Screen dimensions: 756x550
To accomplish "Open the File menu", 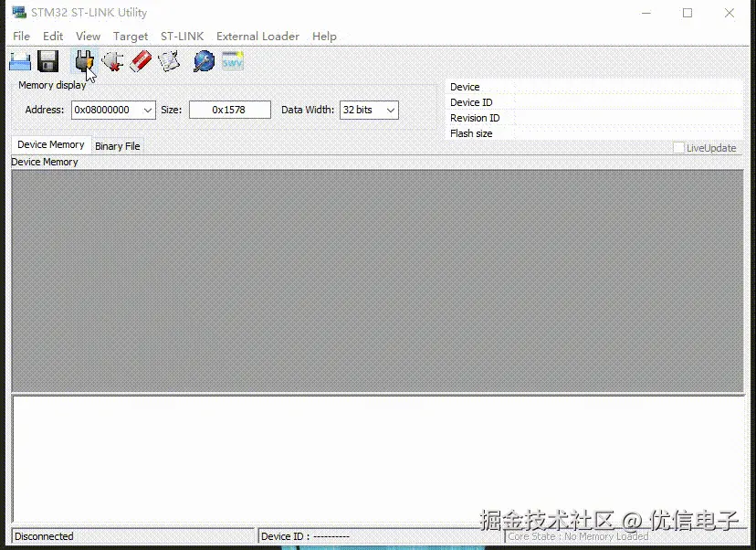I will click(x=21, y=37).
